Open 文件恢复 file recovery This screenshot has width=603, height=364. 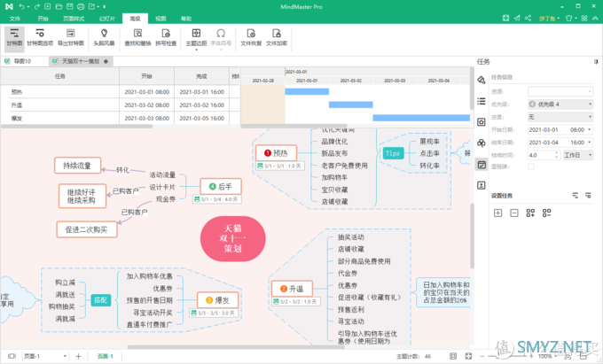tap(251, 38)
